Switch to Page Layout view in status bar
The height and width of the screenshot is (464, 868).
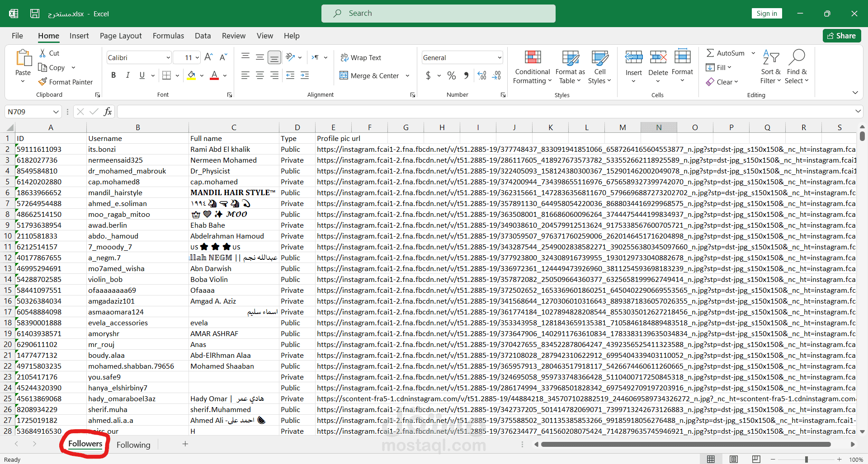coord(733,459)
